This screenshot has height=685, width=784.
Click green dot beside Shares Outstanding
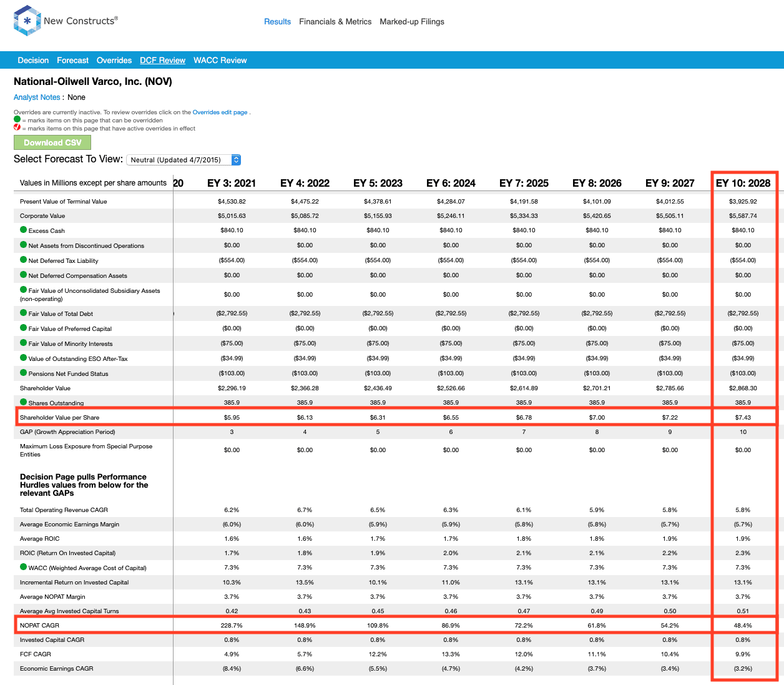pyautogui.click(x=24, y=402)
